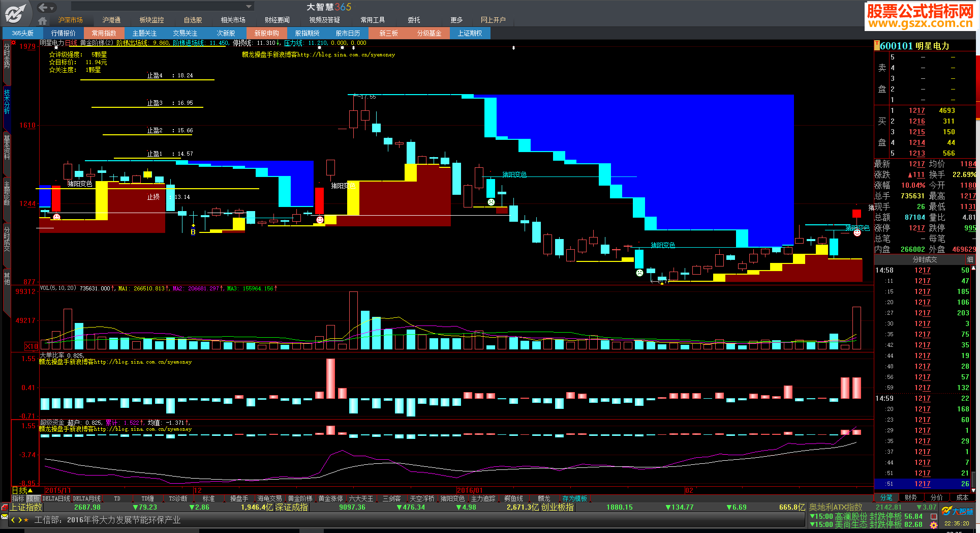The height and width of the screenshot is (533, 980).
Task: Open the home page icon
Action: [x=43, y=20]
